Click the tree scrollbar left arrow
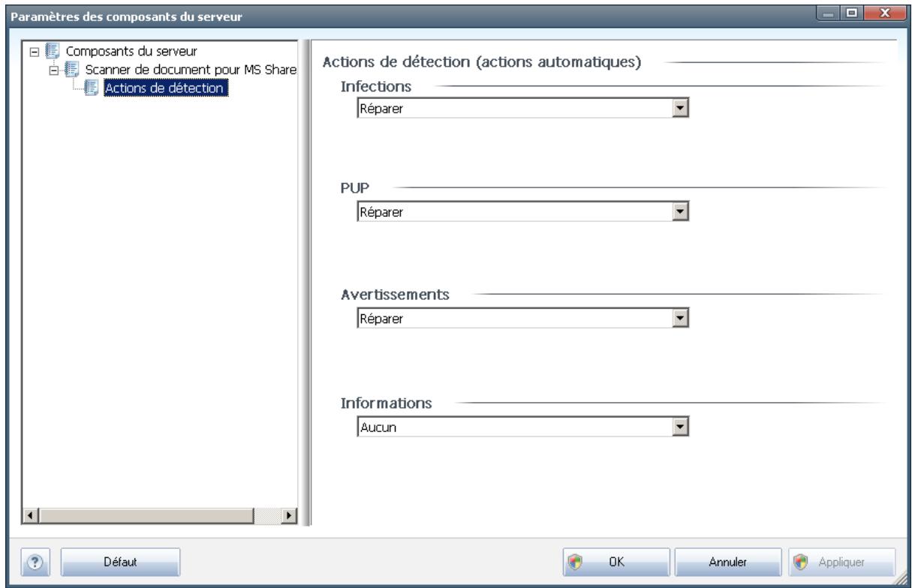 32,517
